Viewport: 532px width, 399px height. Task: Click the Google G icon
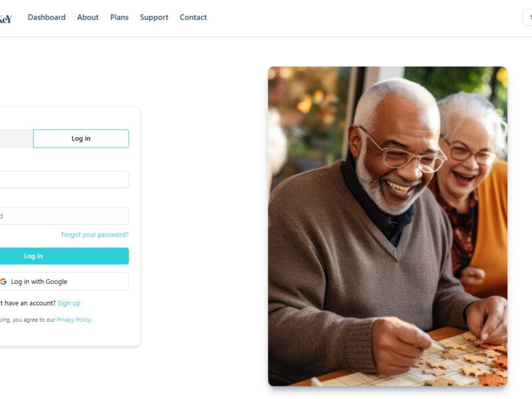3,281
